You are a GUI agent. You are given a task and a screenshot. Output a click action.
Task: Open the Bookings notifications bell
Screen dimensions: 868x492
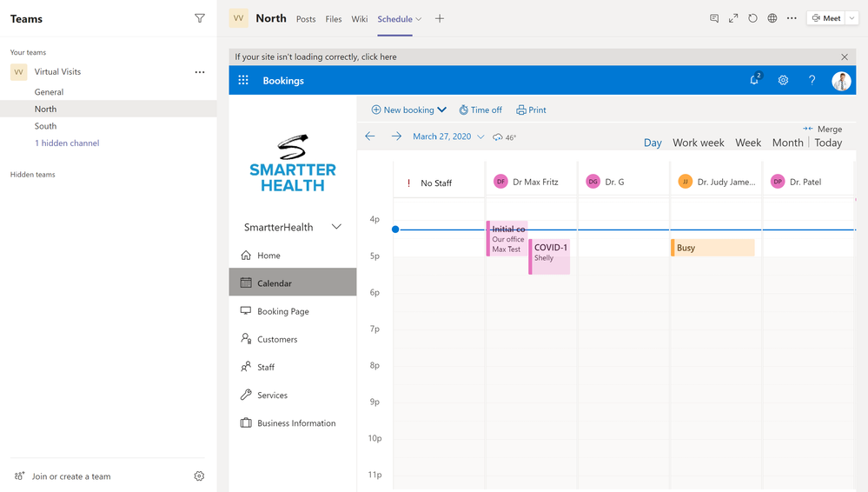(754, 80)
